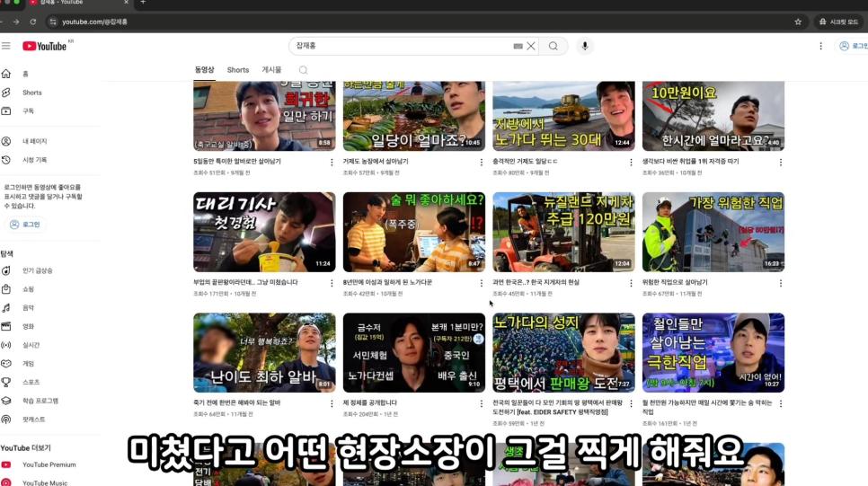The height and width of the screenshot is (486, 868).
Task: Click into the search input containing 잡재홍
Action: pos(404,46)
